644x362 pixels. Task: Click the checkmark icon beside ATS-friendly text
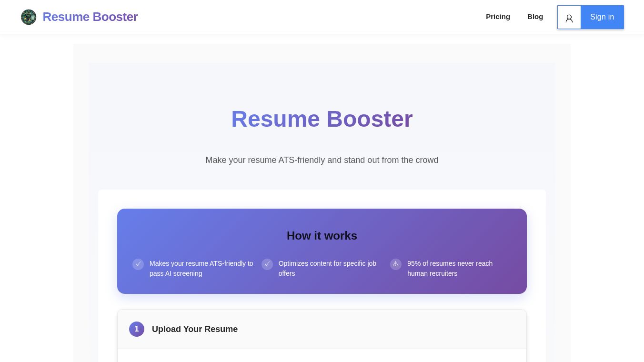point(138,264)
